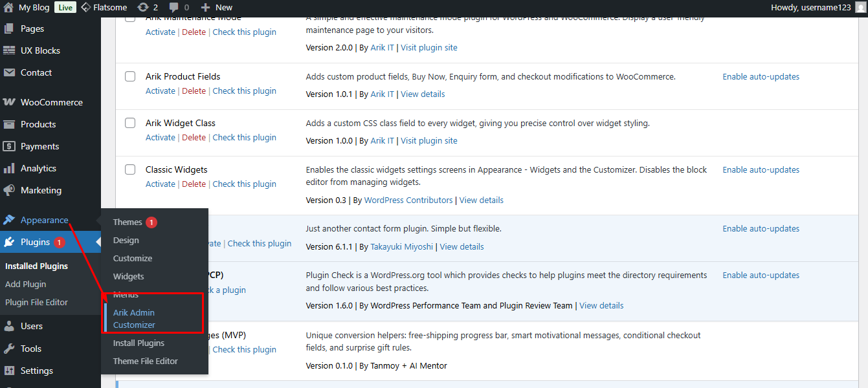Click the UX Blocks grid icon
The height and width of the screenshot is (388, 868).
[9, 50]
